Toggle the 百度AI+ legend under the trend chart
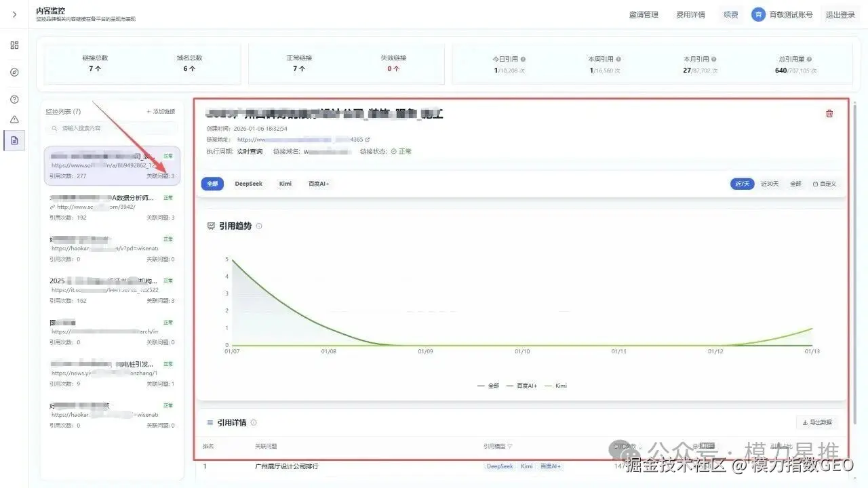Image resolution: width=868 pixels, height=488 pixels. point(526,385)
